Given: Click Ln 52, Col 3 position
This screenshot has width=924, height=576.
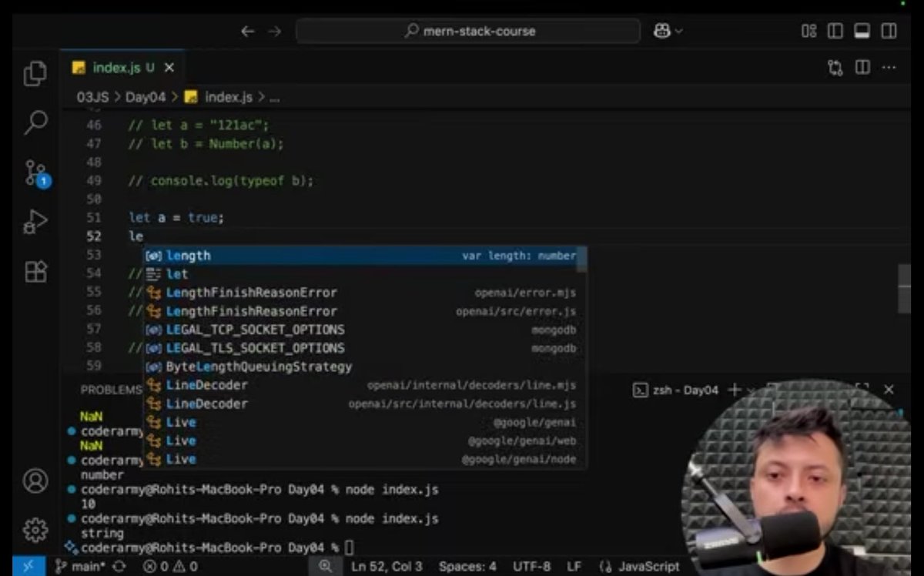Looking at the screenshot, I should click(387, 566).
